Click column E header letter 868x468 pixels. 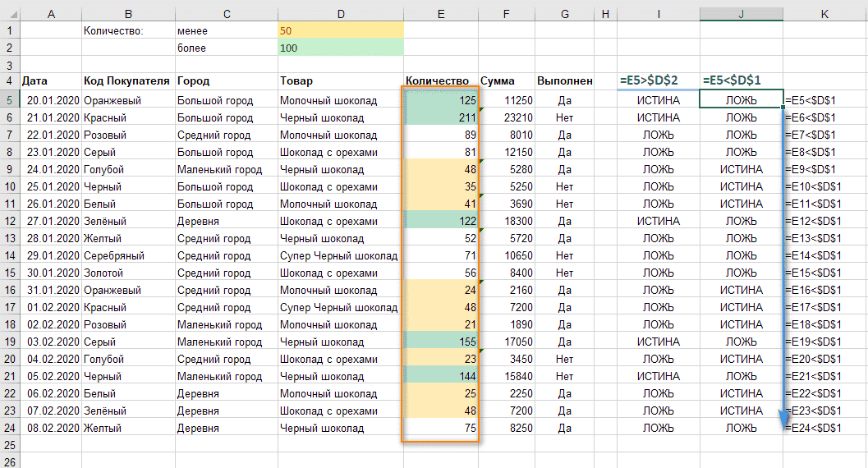point(441,13)
